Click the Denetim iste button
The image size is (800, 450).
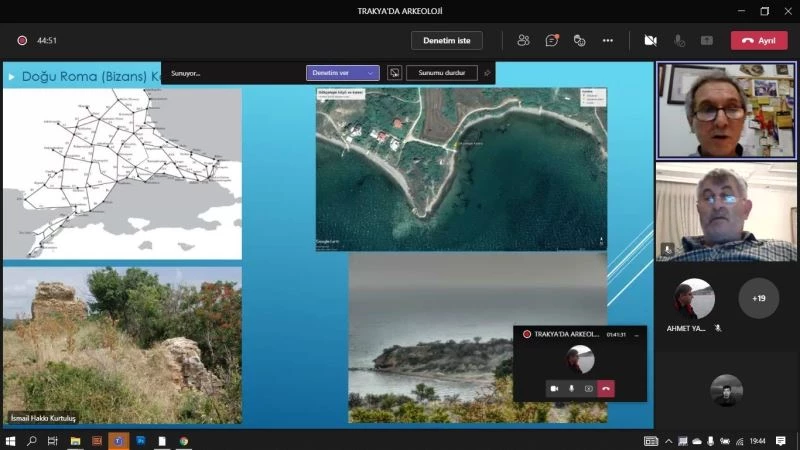[446, 40]
